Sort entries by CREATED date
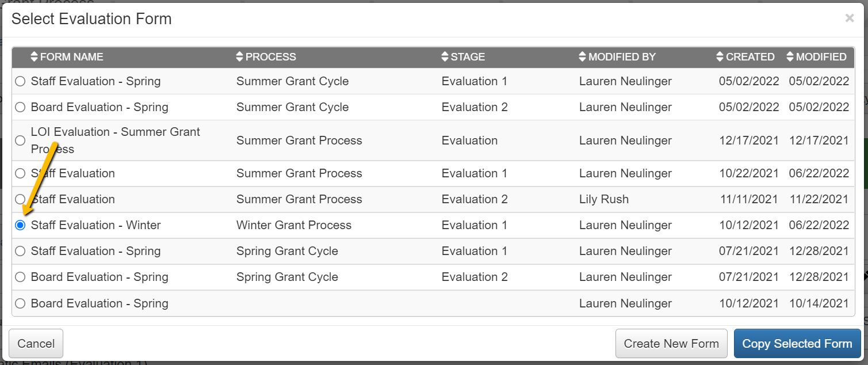 [x=745, y=57]
